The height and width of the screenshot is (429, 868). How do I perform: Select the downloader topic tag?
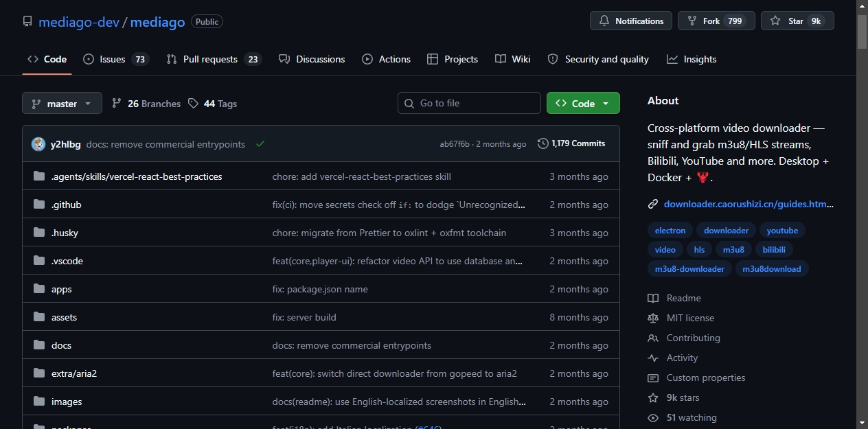[727, 231]
